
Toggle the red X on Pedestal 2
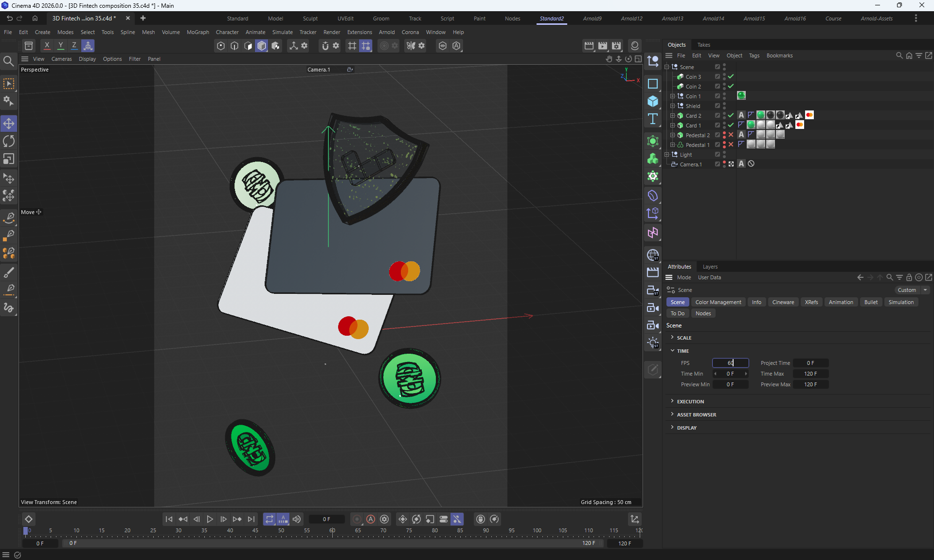click(x=731, y=135)
